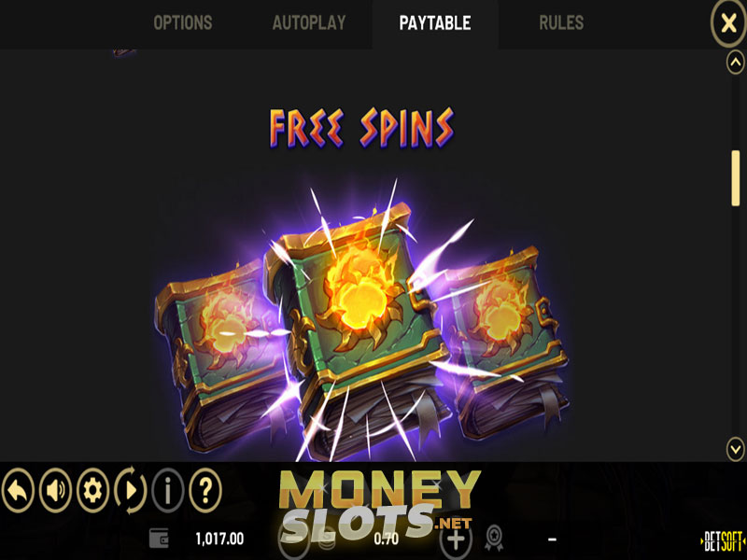Open help with the question mark icon
This screenshot has width=747, height=560.
pos(205,490)
